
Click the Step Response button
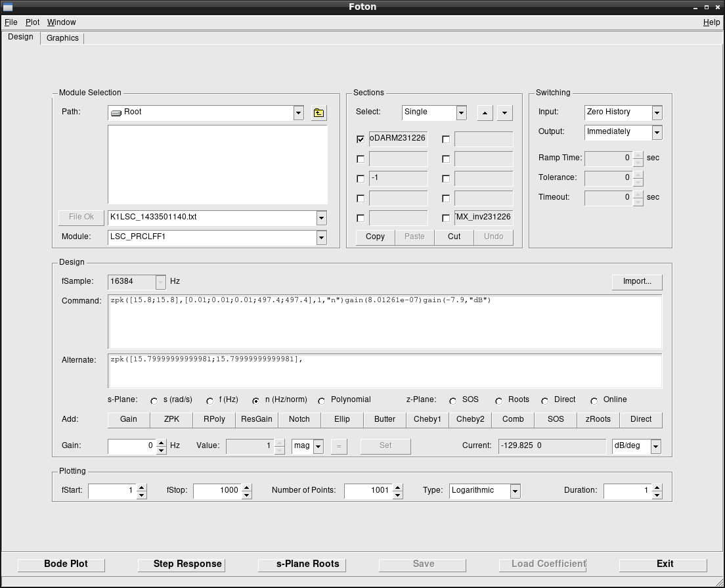(182, 564)
